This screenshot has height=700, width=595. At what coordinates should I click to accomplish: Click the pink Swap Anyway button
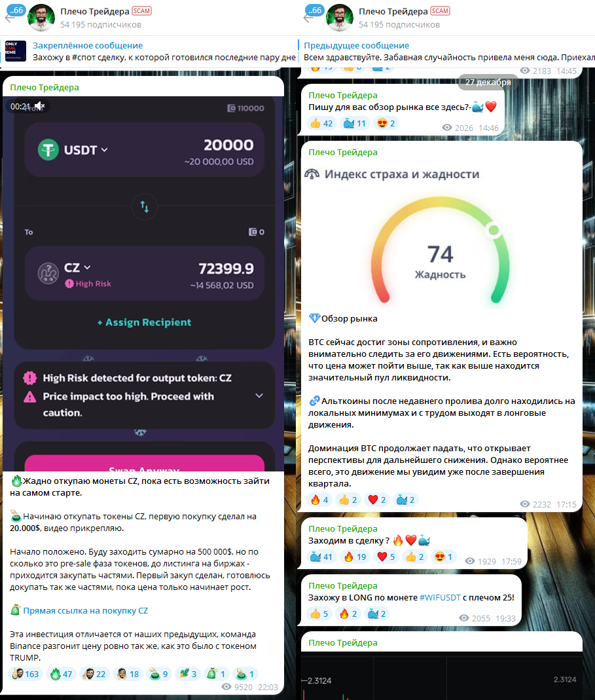click(144, 464)
